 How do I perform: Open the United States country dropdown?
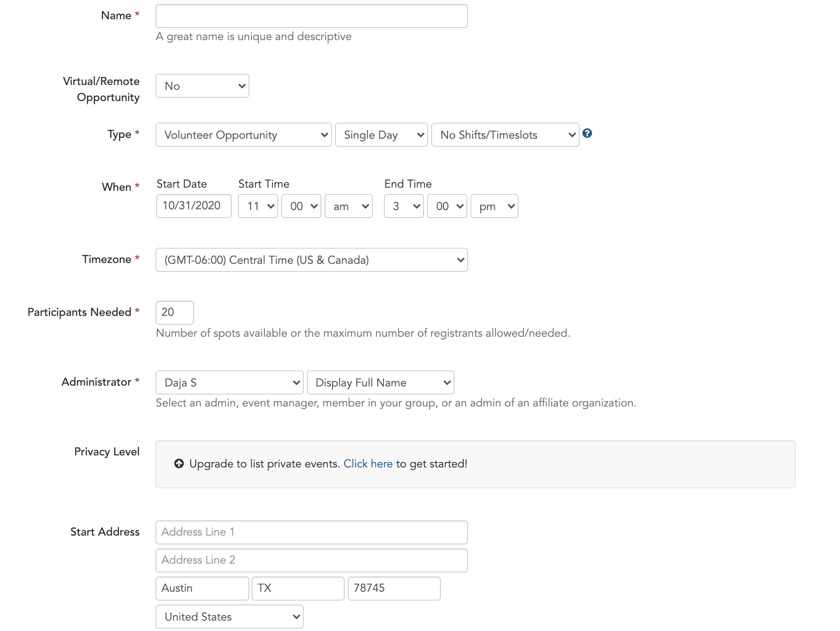[x=229, y=617]
